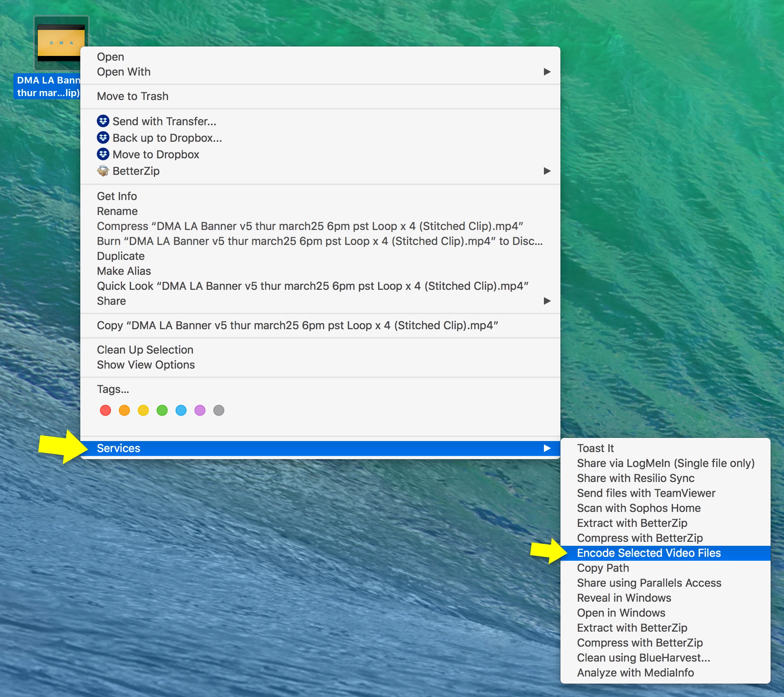The width and height of the screenshot is (784, 697).
Task: Select Move to Trash
Action: tap(133, 96)
